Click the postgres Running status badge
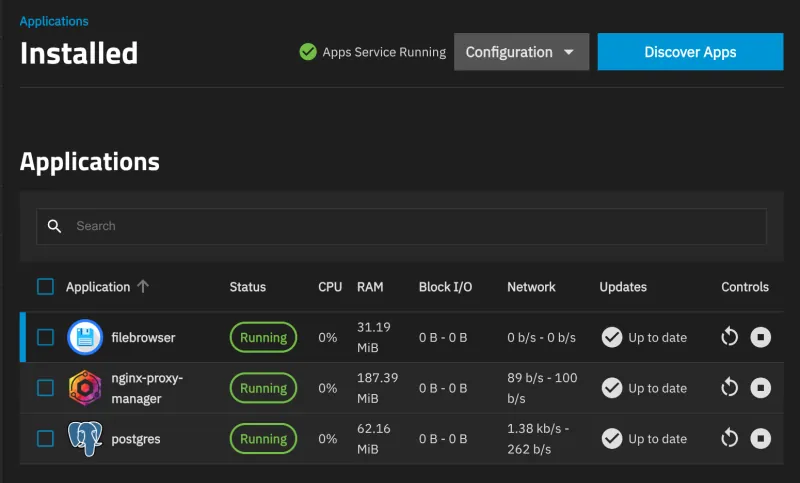Viewport: 800px width, 483px height. coord(263,439)
